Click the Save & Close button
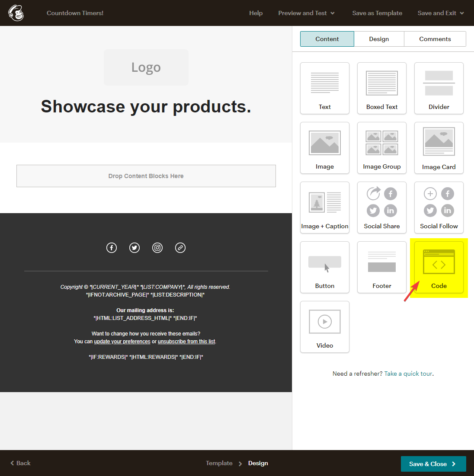The image size is (474, 476). tap(433, 464)
